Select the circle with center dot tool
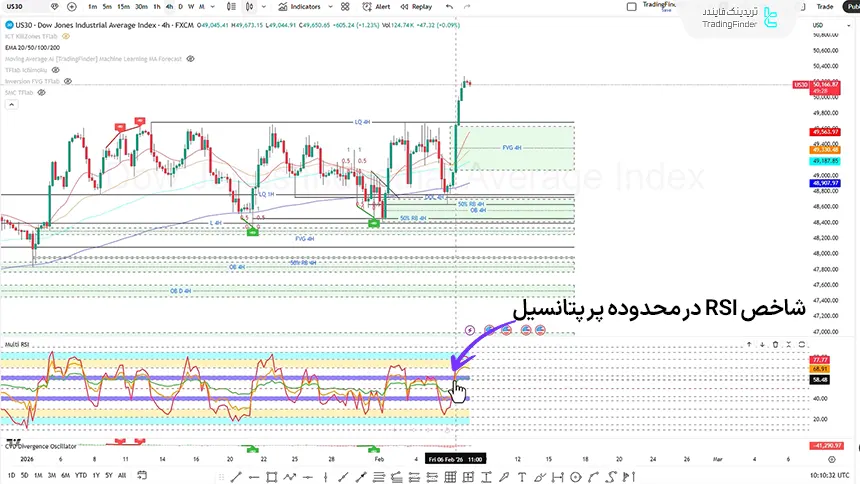Viewport: 860px width, 484px height. pyautogui.click(x=575, y=477)
